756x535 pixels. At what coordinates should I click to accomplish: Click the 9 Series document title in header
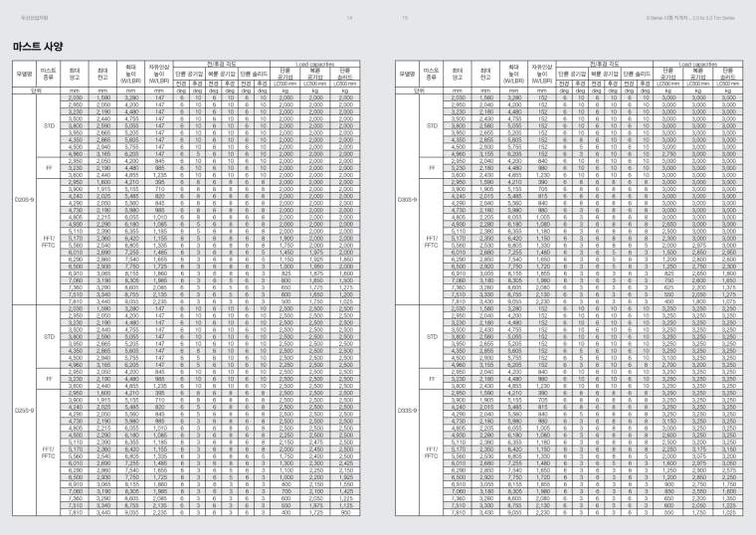coord(696,17)
